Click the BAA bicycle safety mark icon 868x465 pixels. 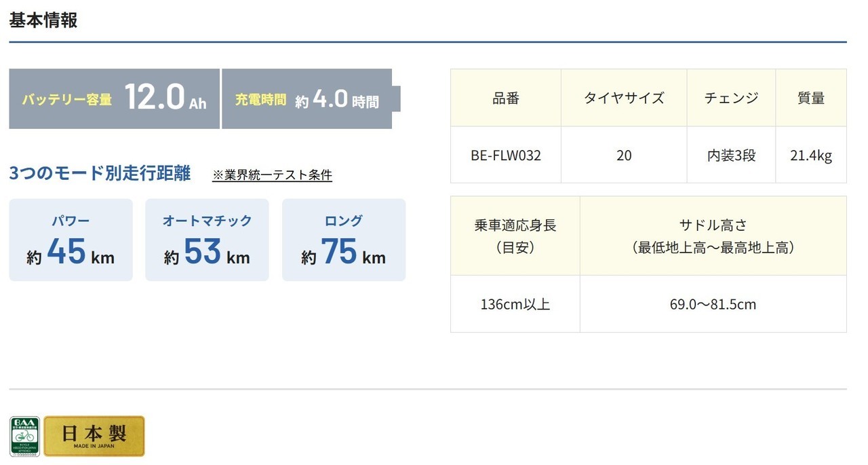click(x=24, y=436)
